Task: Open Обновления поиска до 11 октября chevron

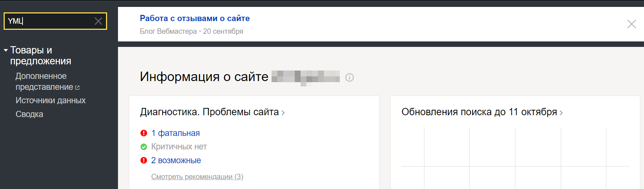Action: 561,113
